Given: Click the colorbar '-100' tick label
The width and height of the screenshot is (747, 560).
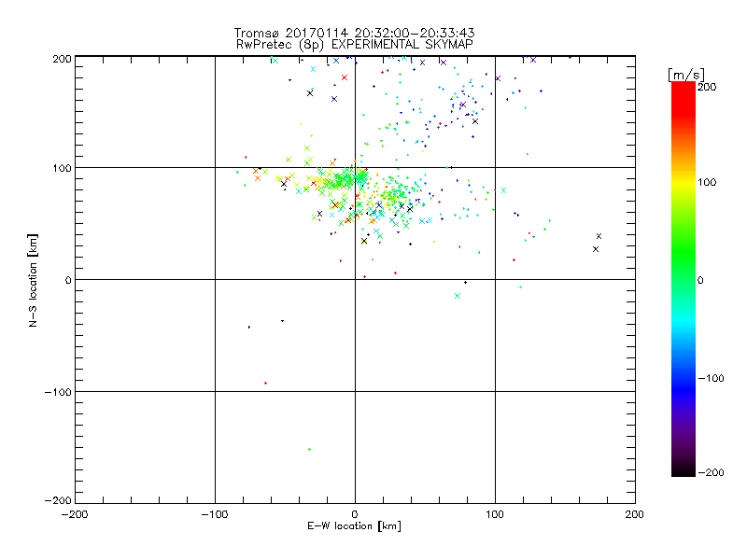Looking at the screenshot, I should click(711, 378).
